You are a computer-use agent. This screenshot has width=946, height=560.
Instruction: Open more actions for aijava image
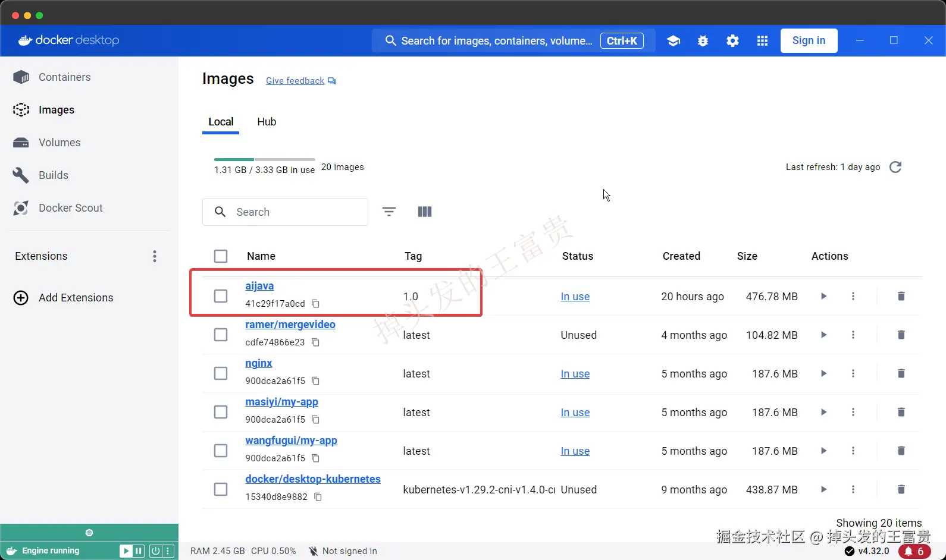point(853,296)
